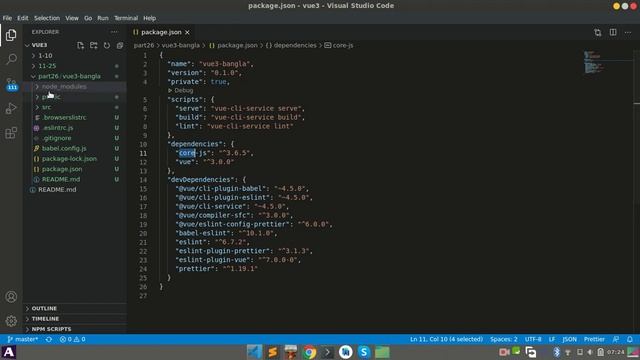This screenshot has height=360, width=640.
Task: Open the Run menu
Action: (x=103, y=18)
